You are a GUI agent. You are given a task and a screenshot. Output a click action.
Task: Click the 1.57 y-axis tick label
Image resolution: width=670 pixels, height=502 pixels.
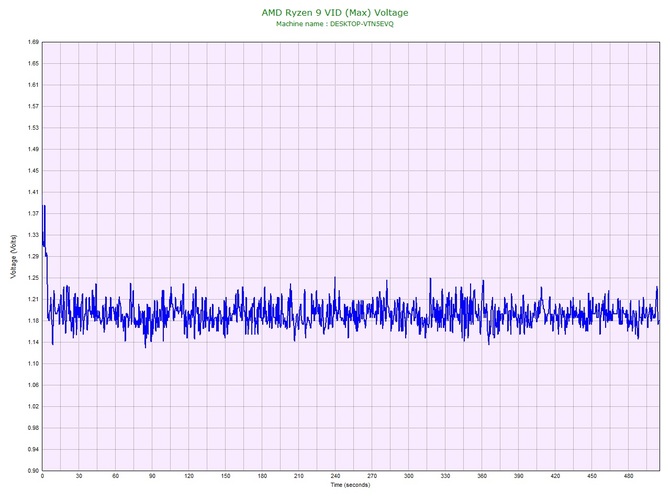pyautogui.click(x=33, y=106)
